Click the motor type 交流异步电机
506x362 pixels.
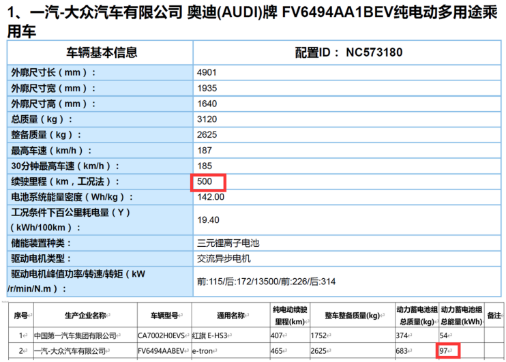[x=224, y=259]
